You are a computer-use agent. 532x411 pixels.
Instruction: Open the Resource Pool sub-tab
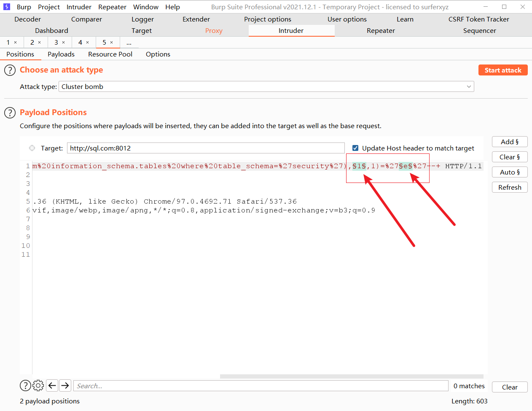click(x=110, y=54)
